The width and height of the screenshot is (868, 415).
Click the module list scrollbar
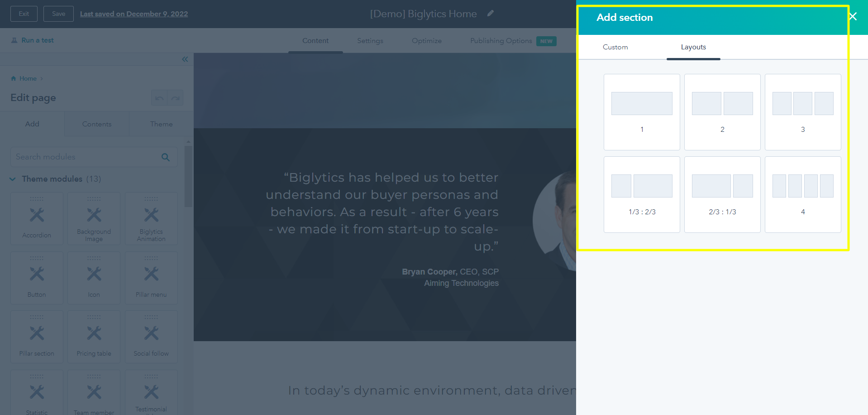pos(188,176)
